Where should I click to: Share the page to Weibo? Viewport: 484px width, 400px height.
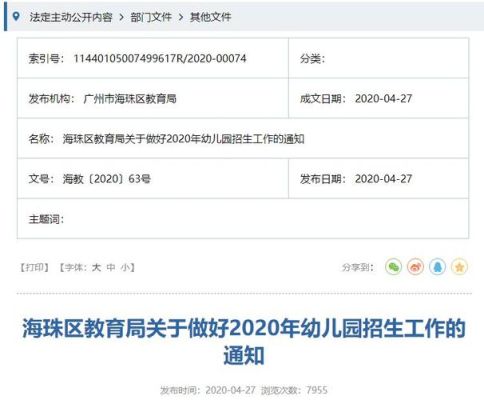[x=415, y=267]
